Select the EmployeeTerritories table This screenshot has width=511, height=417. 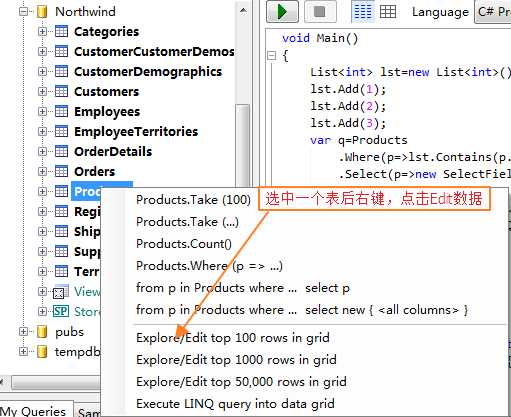click(136, 132)
